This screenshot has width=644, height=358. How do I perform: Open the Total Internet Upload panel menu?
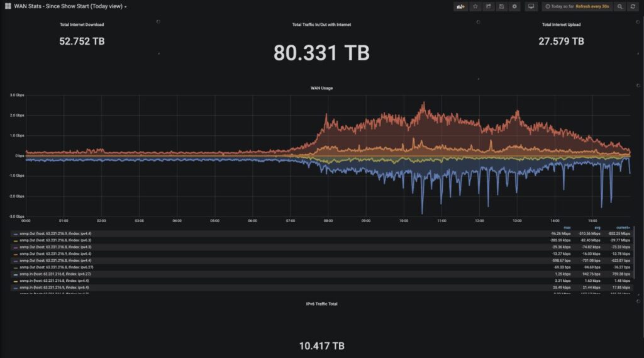point(561,25)
